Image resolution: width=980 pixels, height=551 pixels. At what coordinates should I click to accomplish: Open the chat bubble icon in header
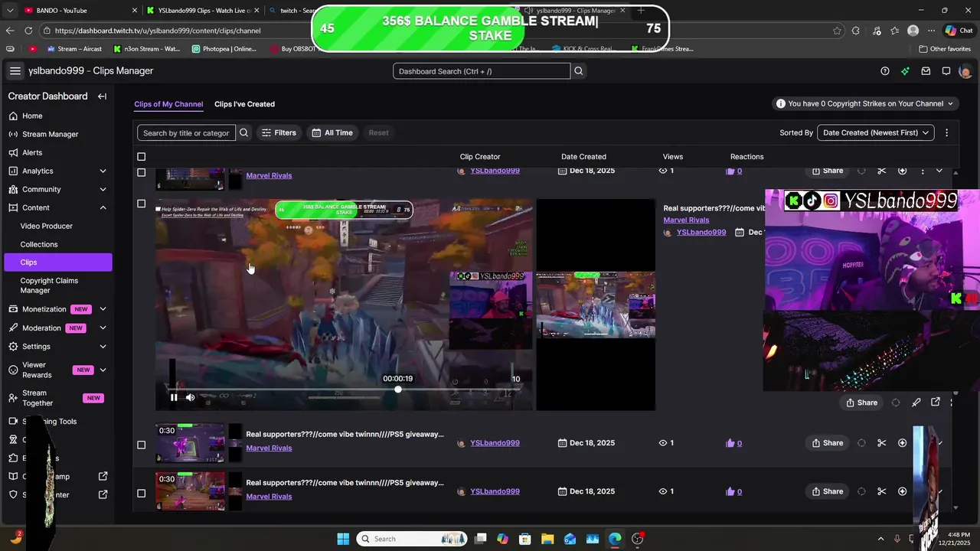(946, 71)
